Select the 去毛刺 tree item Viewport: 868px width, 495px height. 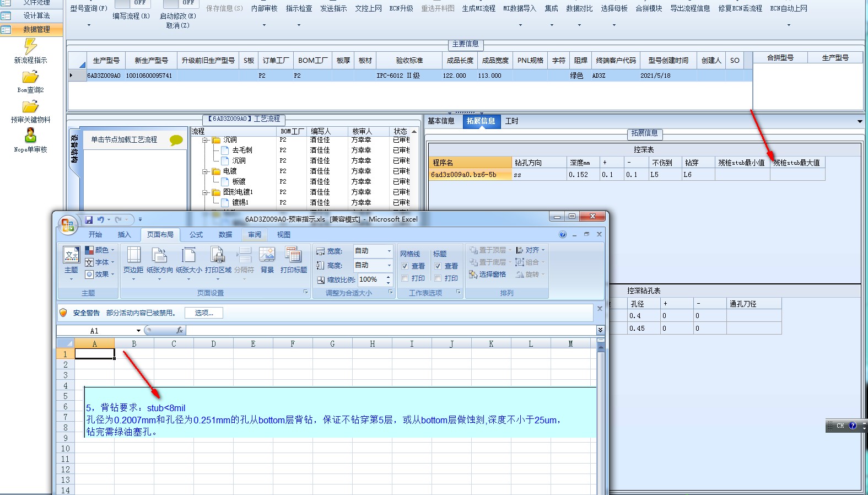[242, 150]
